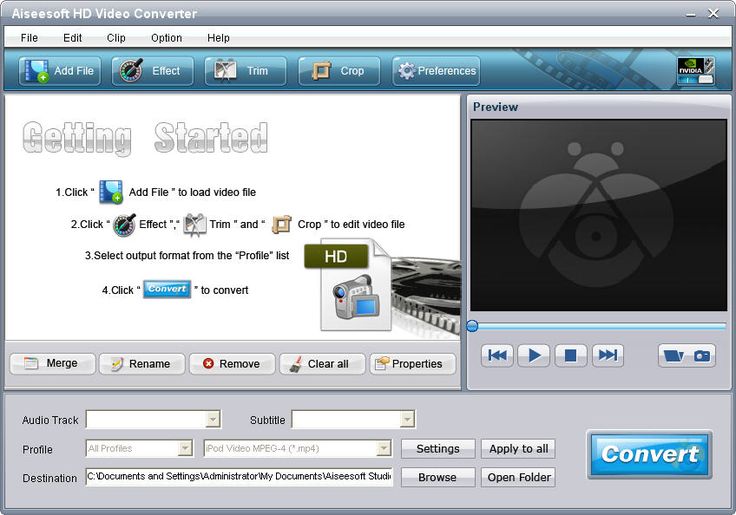Click Apply to all button
Image resolution: width=736 pixels, height=515 pixels.
518,449
